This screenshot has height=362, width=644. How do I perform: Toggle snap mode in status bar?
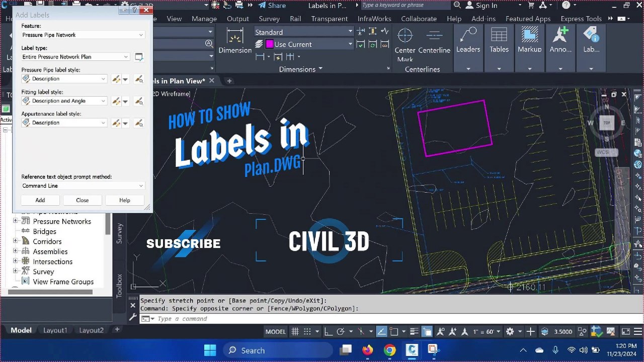(x=307, y=331)
